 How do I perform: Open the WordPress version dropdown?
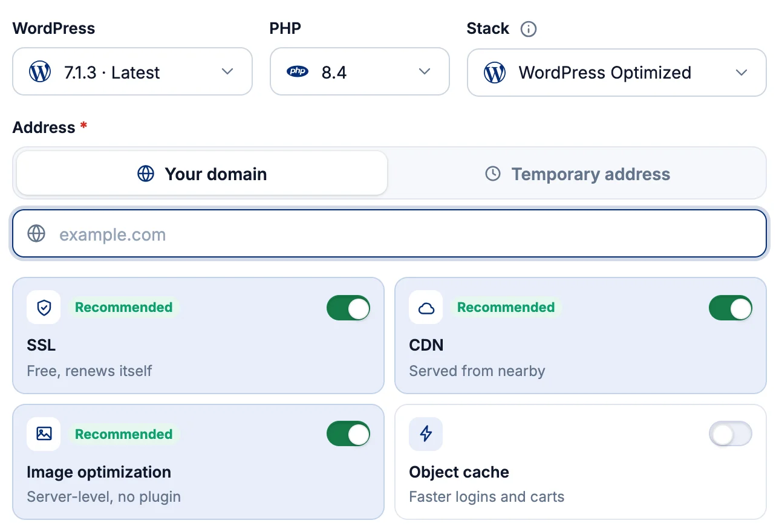[132, 71]
